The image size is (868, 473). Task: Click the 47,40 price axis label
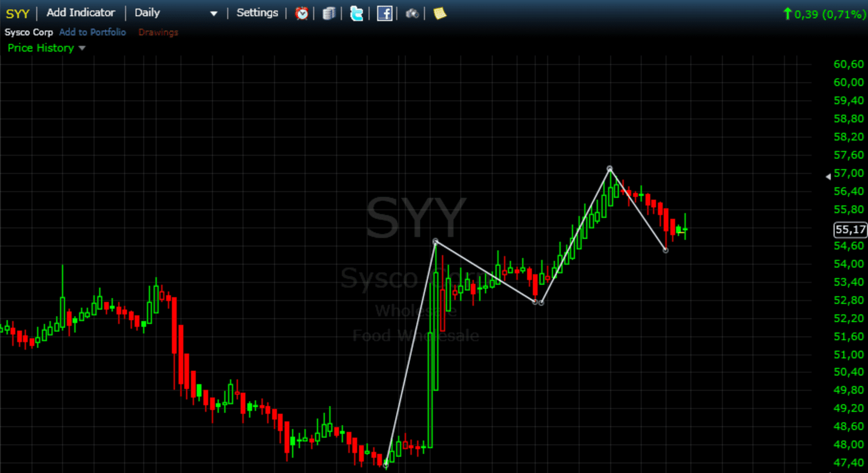tap(848, 462)
